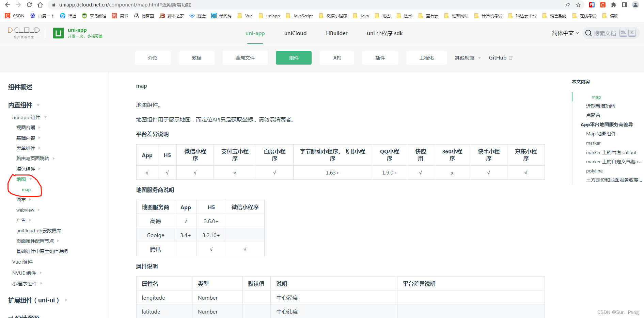Open Vue 组件 sidebar item

click(22, 262)
